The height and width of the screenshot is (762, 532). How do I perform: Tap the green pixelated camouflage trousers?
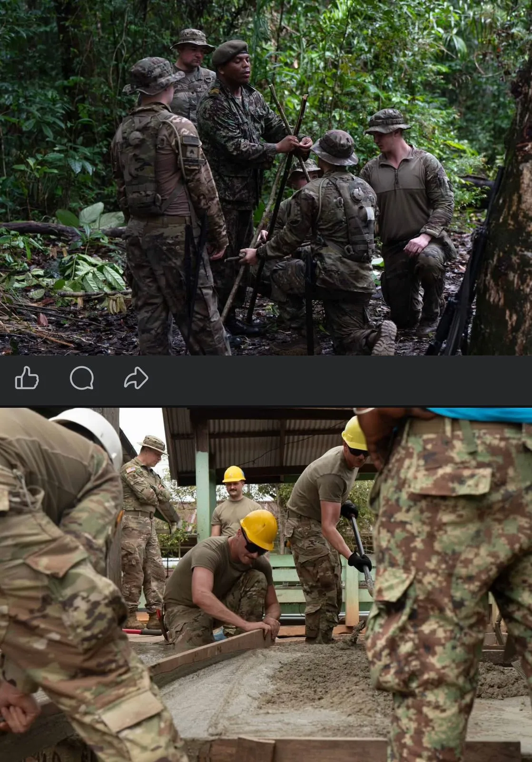[x=452, y=571]
